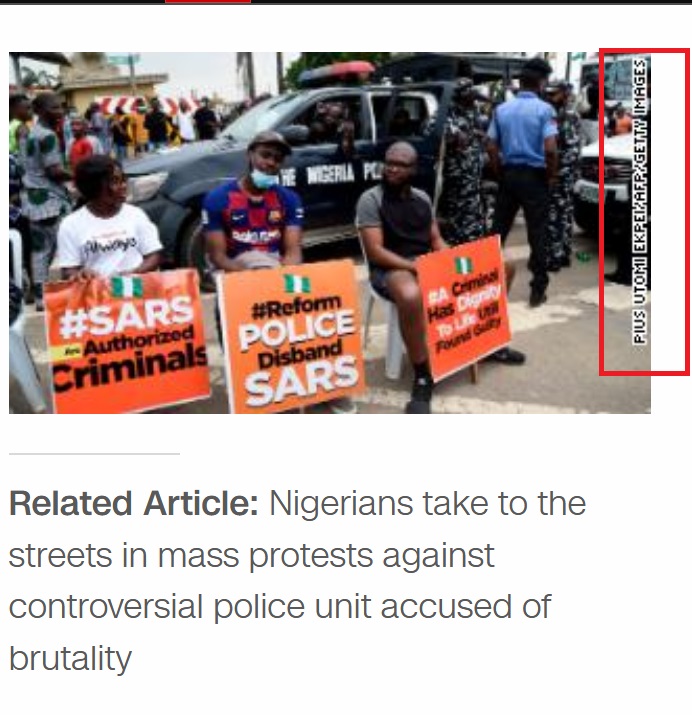Click the vertical Getty Images photo credit
The width and height of the screenshot is (692, 715).
coord(640,202)
